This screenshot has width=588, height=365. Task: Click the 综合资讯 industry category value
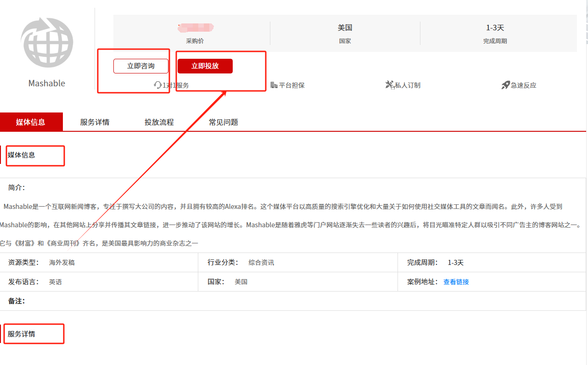click(x=261, y=263)
